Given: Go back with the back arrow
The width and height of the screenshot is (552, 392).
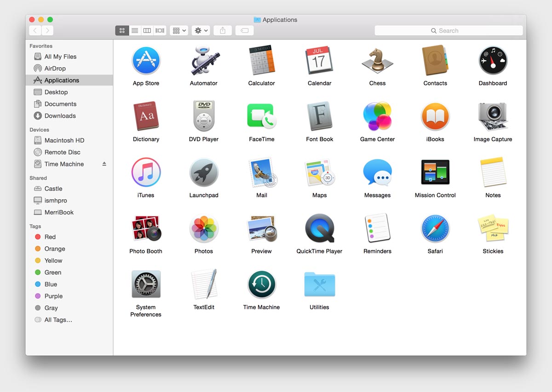Looking at the screenshot, I should coord(35,30).
